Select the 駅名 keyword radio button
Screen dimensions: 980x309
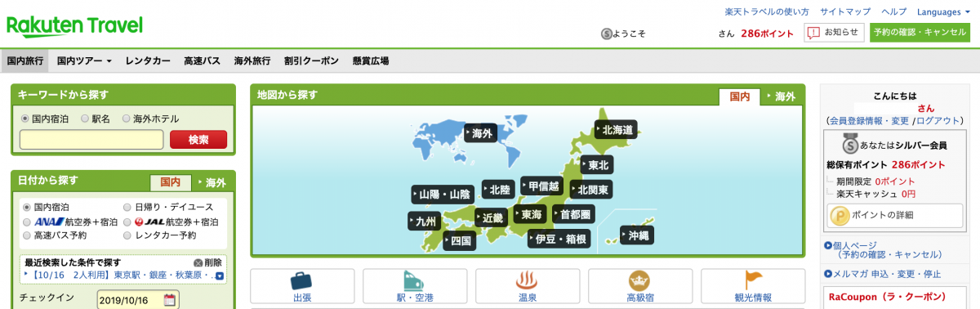click(85, 119)
